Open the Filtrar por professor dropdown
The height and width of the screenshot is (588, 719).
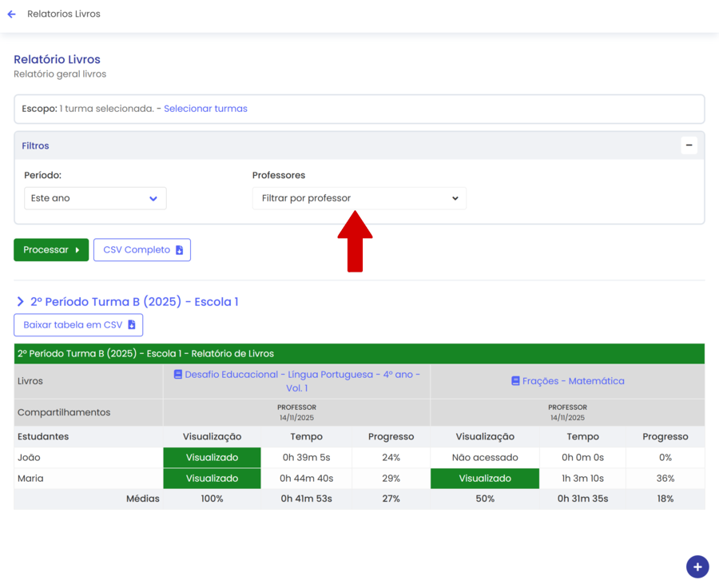[x=359, y=198]
